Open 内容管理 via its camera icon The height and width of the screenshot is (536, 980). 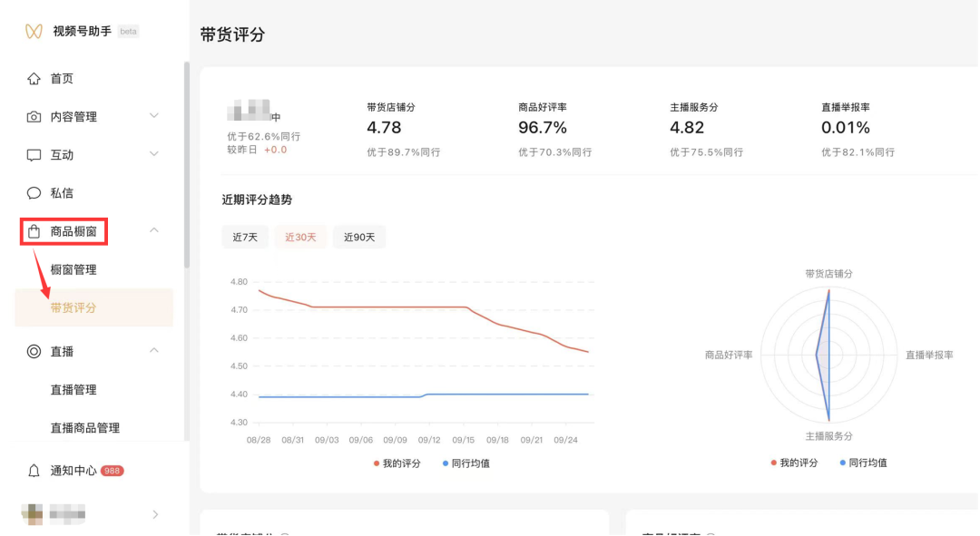coord(32,116)
